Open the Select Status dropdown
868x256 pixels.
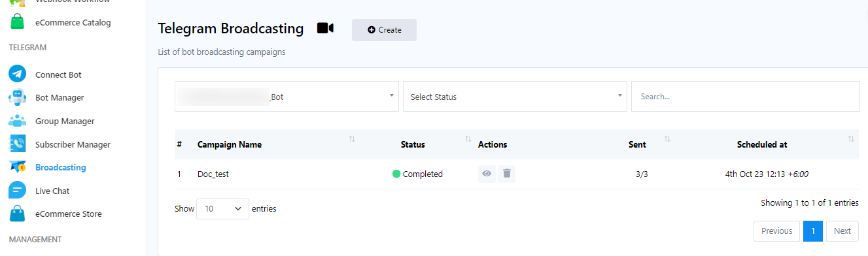(x=515, y=97)
